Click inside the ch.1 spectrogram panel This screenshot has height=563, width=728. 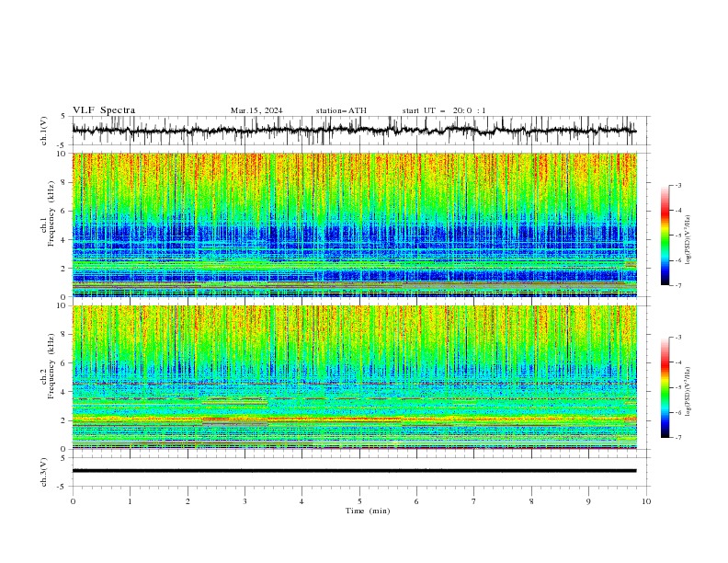click(354, 224)
